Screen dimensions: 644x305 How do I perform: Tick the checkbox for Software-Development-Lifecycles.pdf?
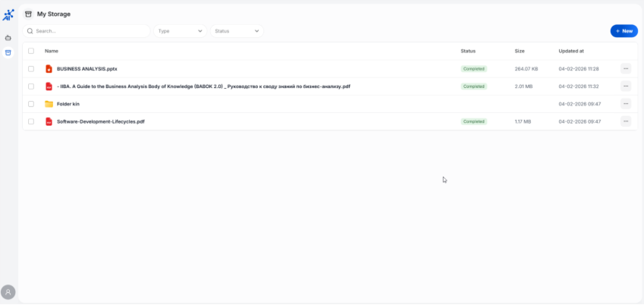click(x=31, y=121)
